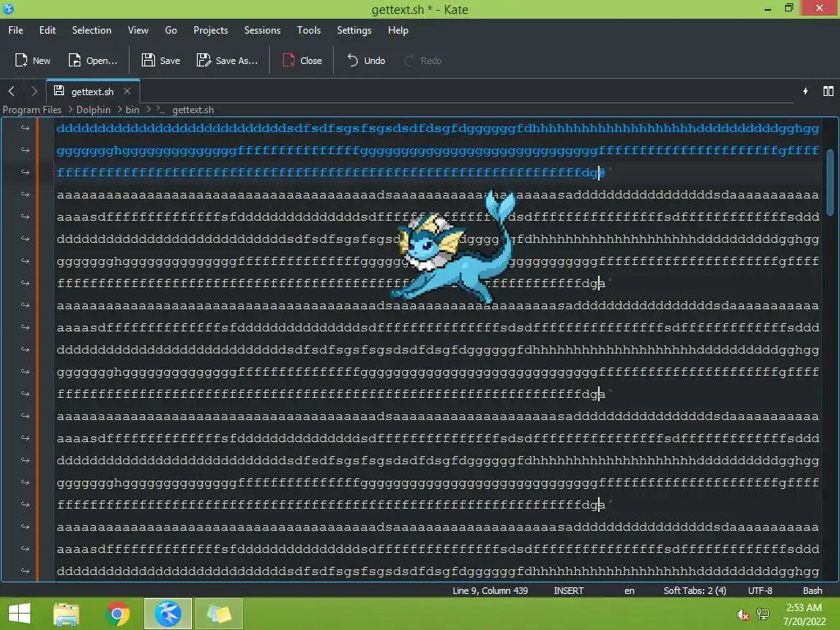The height and width of the screenshot is (630, 840).
Task: Click the Open... file toolbar button
Action: tap(93, 61)
